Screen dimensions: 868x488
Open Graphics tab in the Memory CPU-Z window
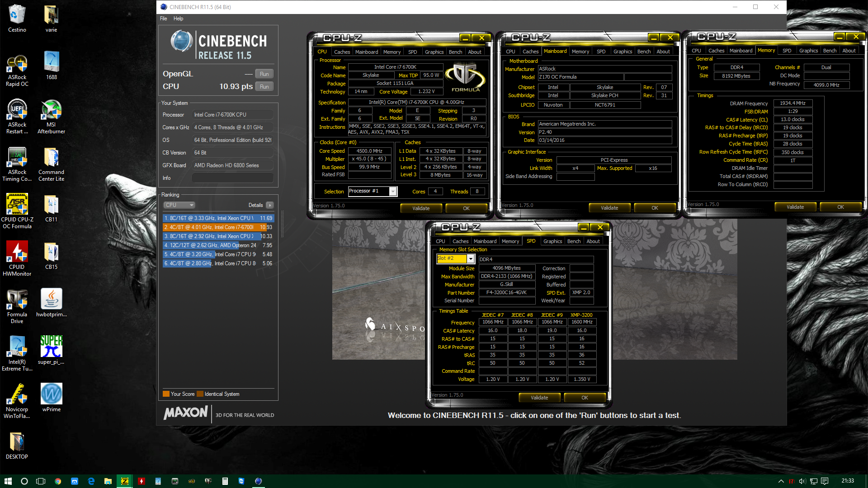click(808, 51)
